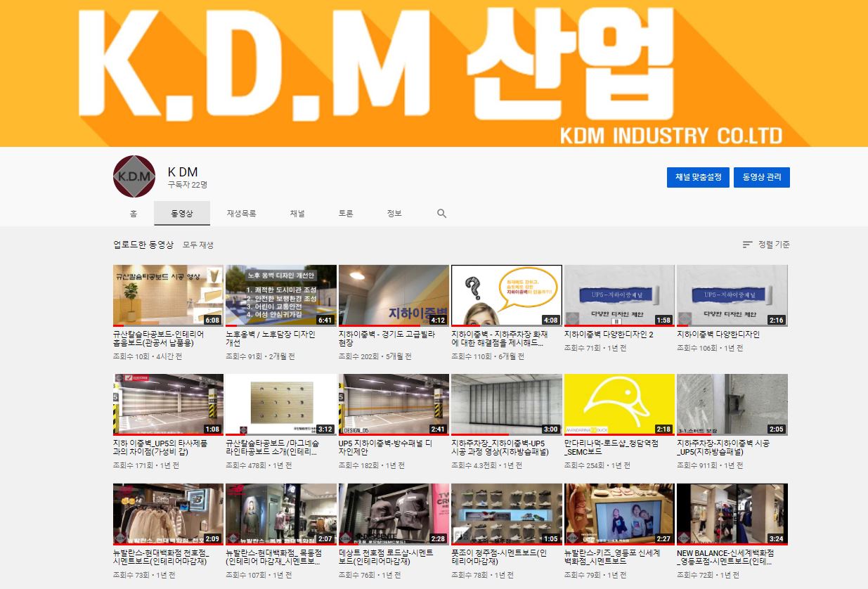
Task: Open title 지하이중벽 다양한디자인 2
Action: (x=609, y=335)
